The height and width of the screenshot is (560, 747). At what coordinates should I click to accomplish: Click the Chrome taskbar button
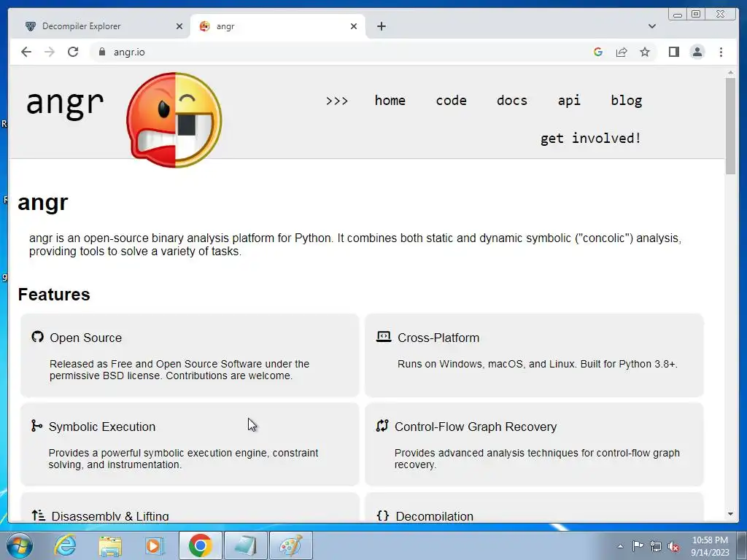(x=200, y=545)
